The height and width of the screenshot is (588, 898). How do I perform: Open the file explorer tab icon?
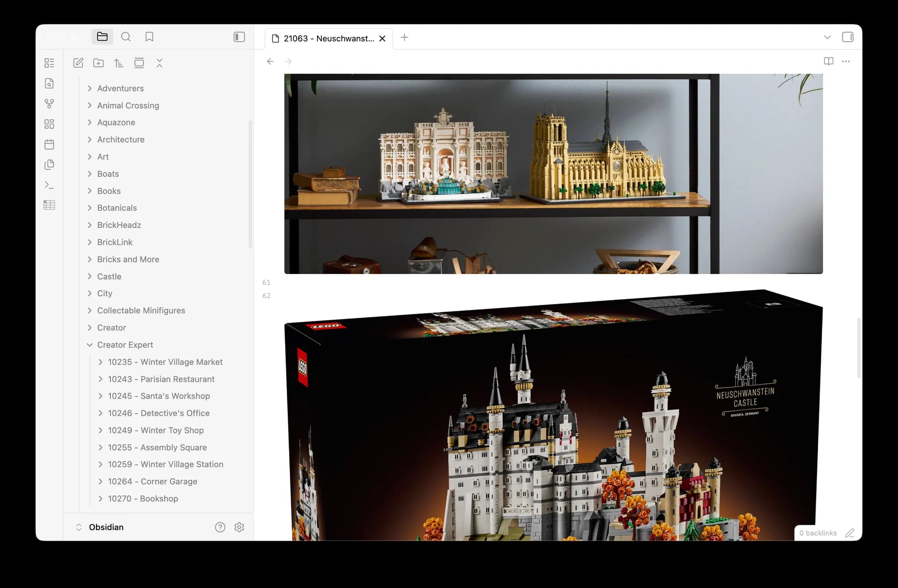pos(102,37)
